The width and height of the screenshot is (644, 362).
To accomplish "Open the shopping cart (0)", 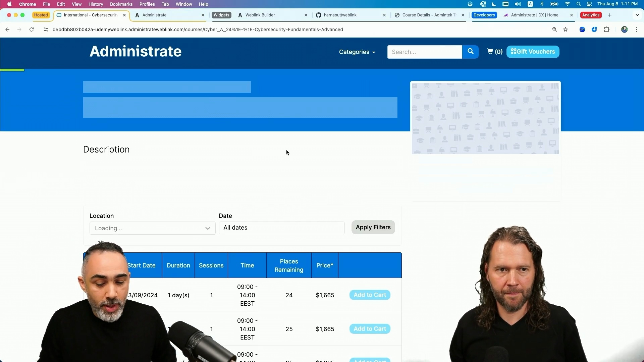I will (495, 52).
